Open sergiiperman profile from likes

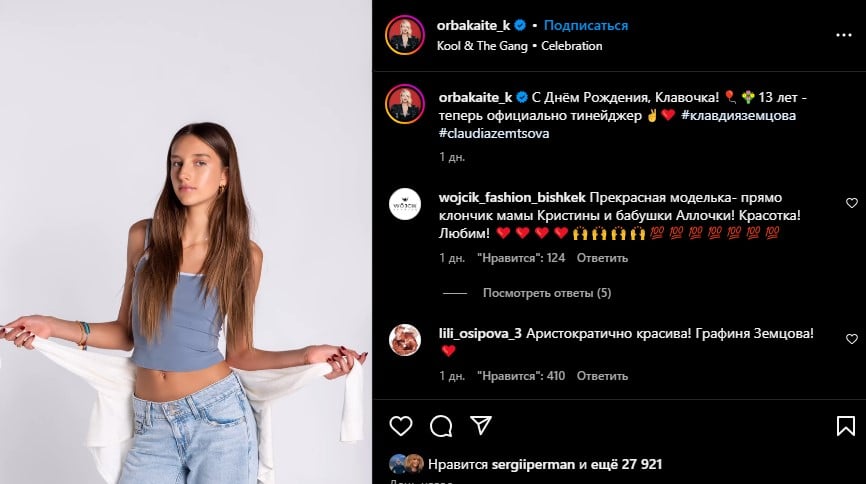coord(533,465)
